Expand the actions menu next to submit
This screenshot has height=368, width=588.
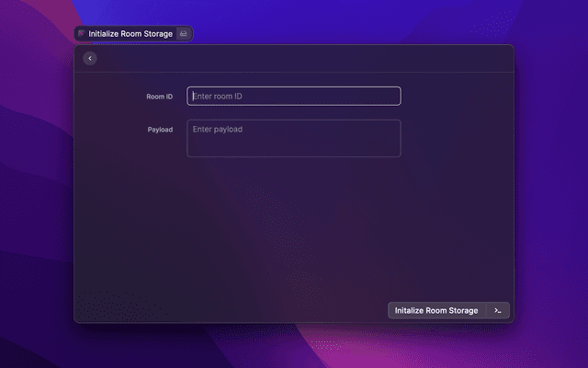click(x=497, y=311)
